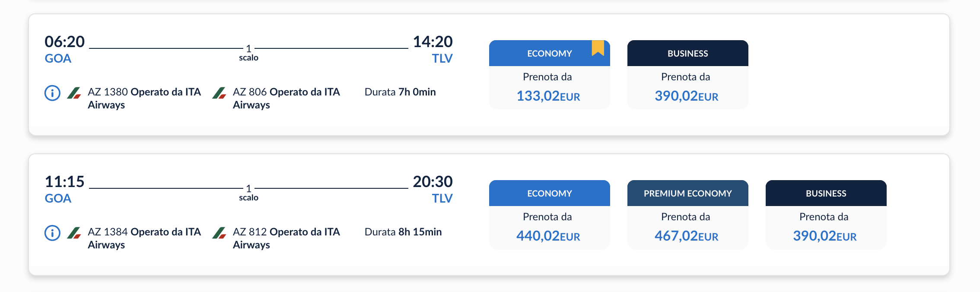
Task: Click TLV arrival airport of 20:30 flight
Action: click(442, 198)
